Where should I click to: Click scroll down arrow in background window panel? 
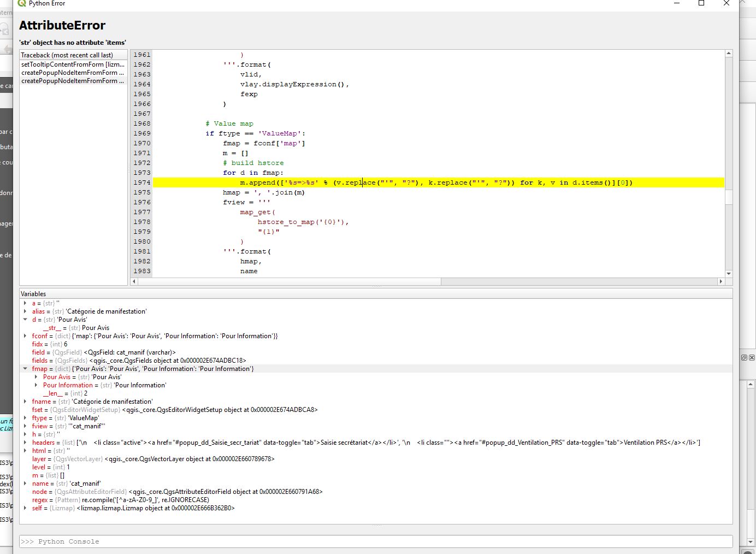point(752,541)
